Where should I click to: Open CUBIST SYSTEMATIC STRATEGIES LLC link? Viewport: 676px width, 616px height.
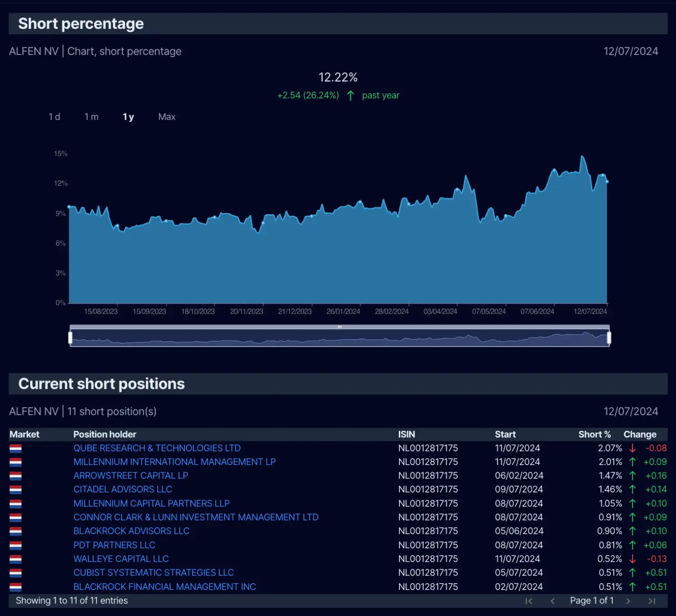154,573
